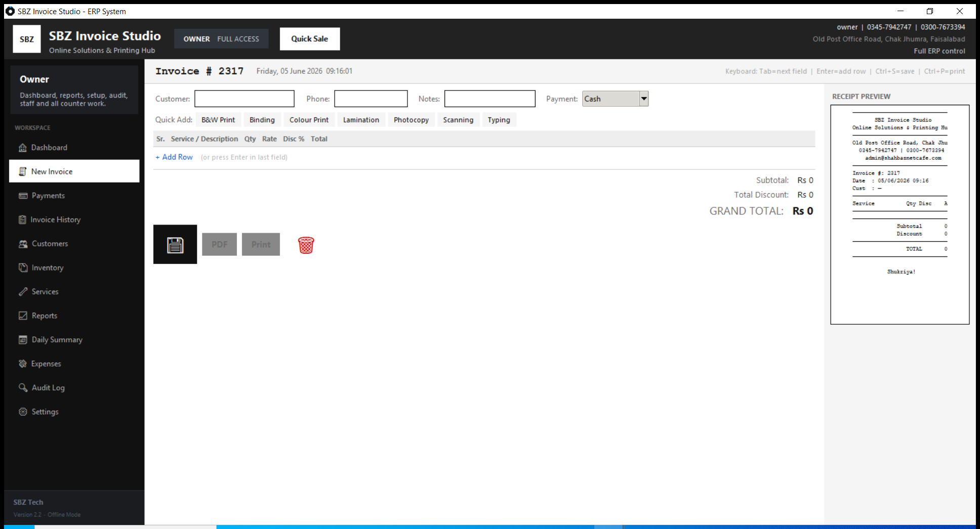Click the Settings gear icon
Image resolution: width=980 pixels, height=529 pixels.
[23, 412]
